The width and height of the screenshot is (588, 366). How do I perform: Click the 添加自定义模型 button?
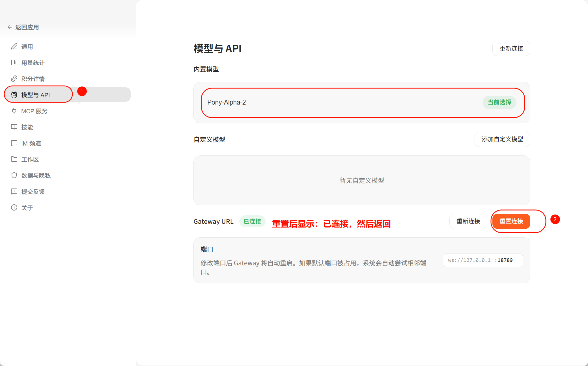[502, 139]
